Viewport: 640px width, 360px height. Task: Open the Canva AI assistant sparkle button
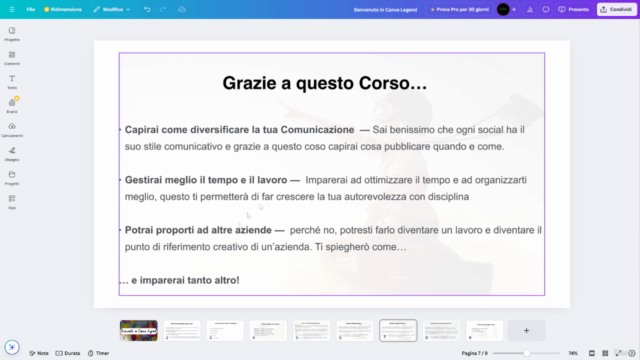(x=12, y=347)
